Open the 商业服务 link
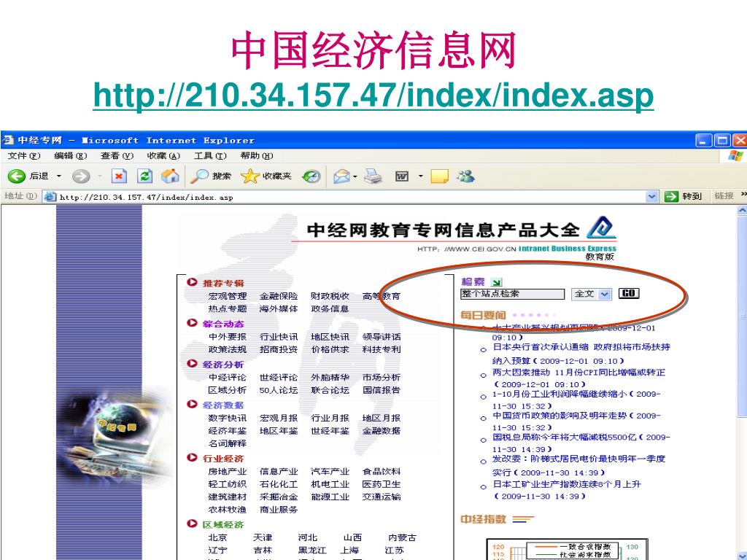The image size is (747, 560). click(x=279, y=510)
